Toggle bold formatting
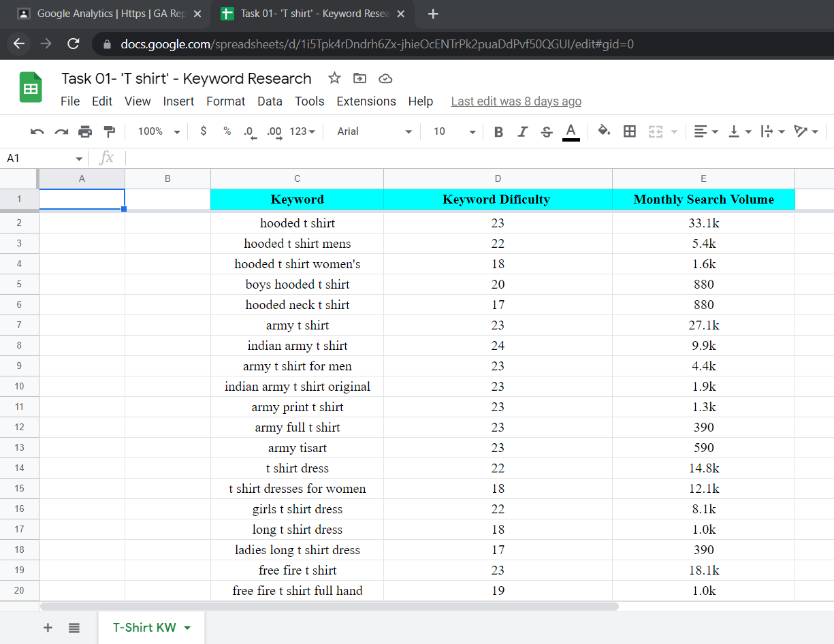The width and height of the screenshot is (834, 644). pos(498,131)
